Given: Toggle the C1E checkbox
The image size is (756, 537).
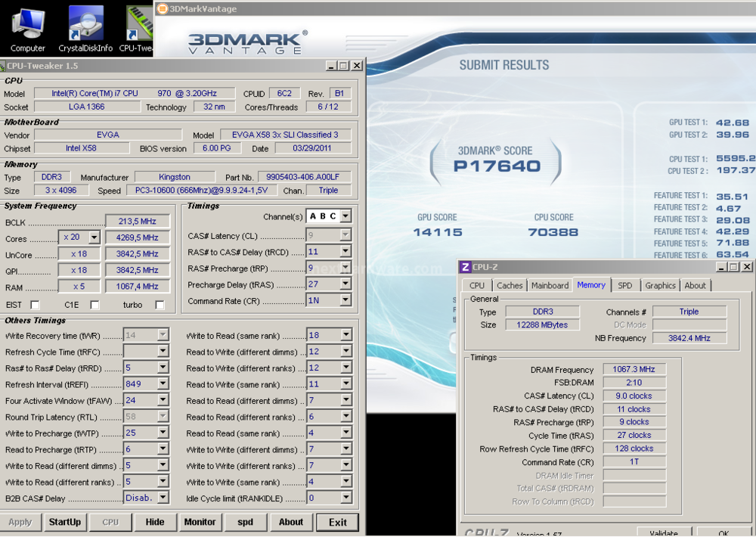Looking at the screenshot, I should [x=95, y=305].
